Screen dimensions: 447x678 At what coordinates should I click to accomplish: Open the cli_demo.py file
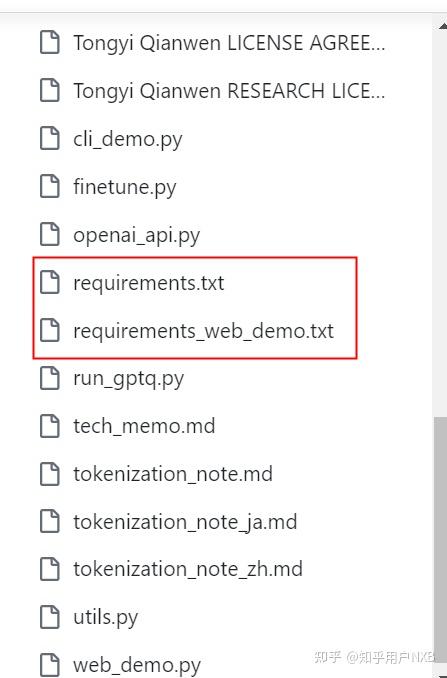[x=128, y=139]
